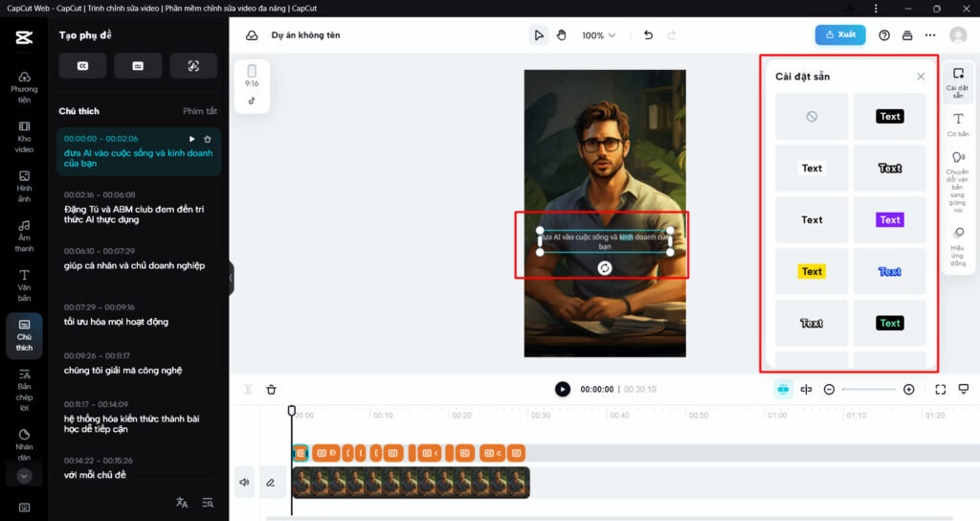
Task: Apply the purple Text preset style
Action: 889,219
